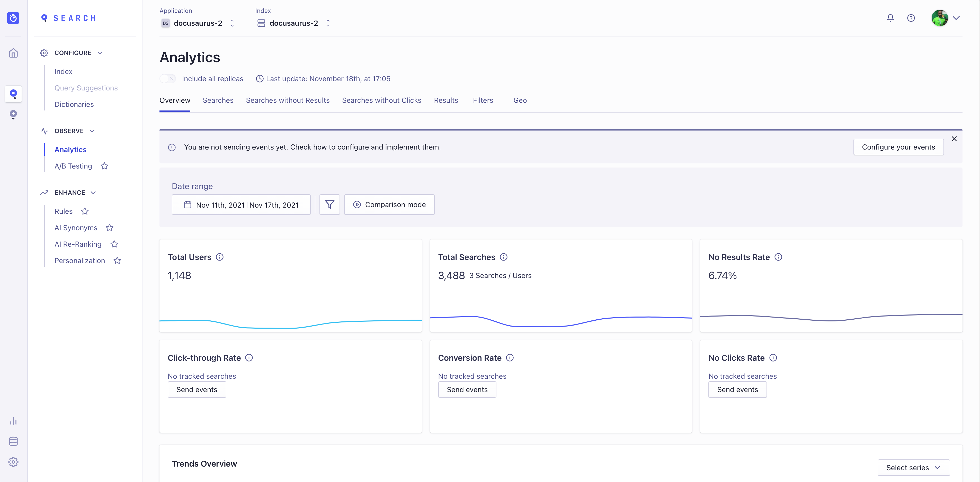This screenshot has height=482, width=980.
Task: Favorite the AI Synonyms feature
Action: pos(110,227)
